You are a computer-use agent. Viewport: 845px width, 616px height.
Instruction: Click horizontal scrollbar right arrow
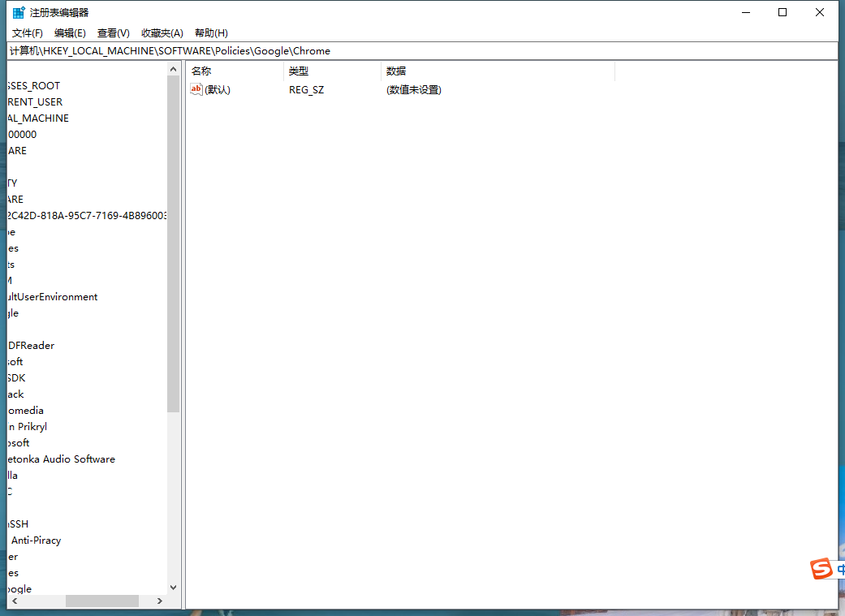coord(160,601)
